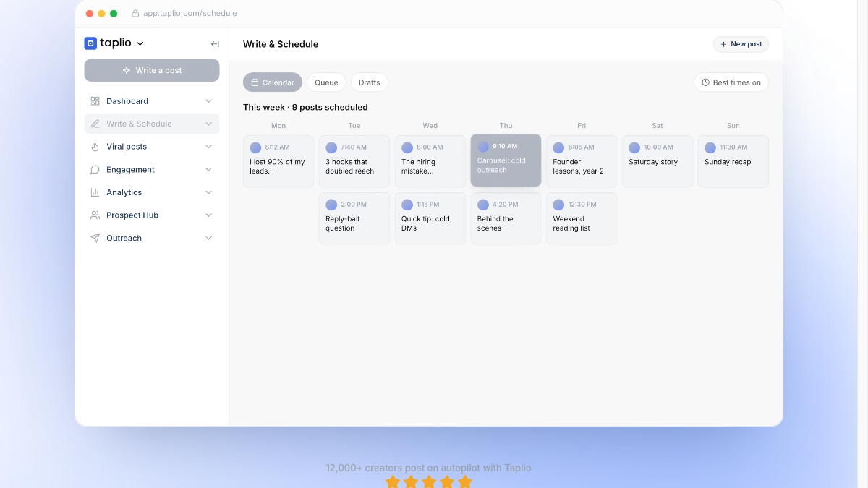Click the Write a post button
The width and height of the screenshot is (868, 488).
(152, 70)
